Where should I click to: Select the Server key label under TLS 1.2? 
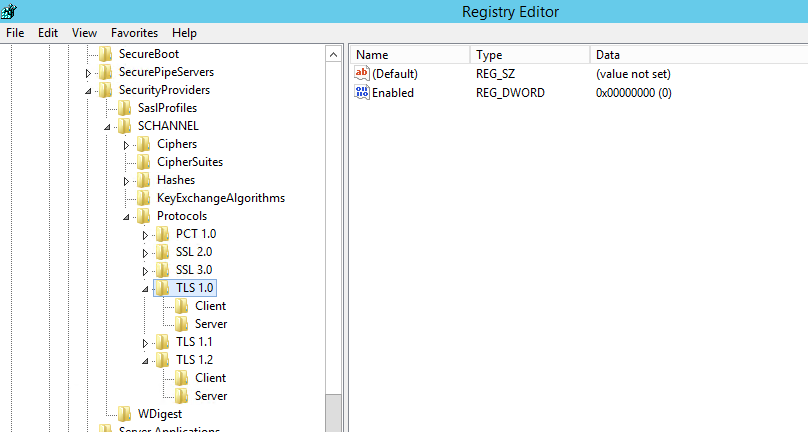(x=211, y=396)
